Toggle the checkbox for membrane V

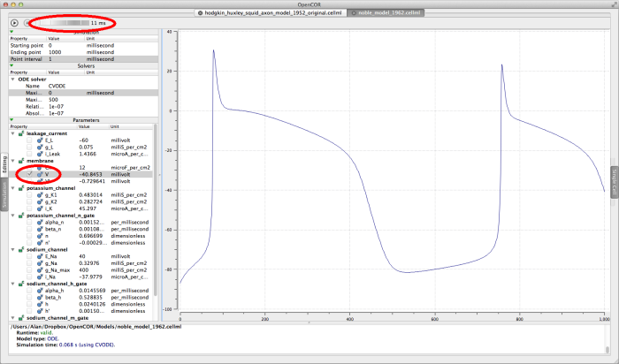[29, 174]
